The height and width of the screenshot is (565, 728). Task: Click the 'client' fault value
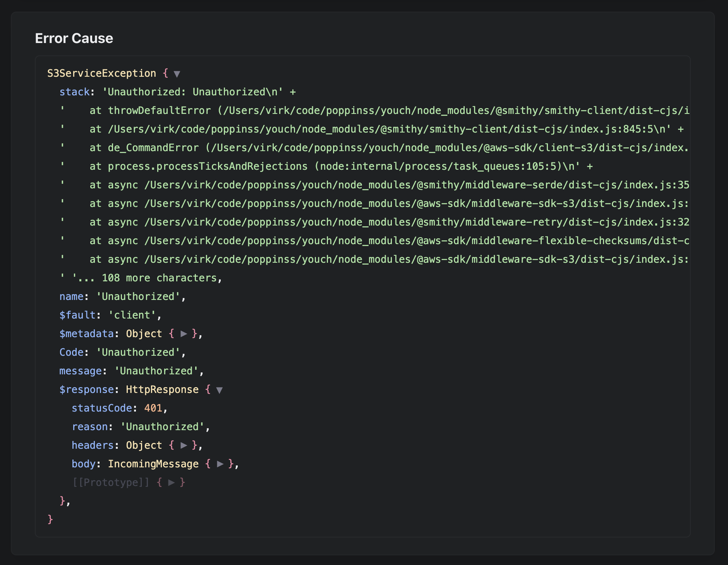[x=132, y=315]
